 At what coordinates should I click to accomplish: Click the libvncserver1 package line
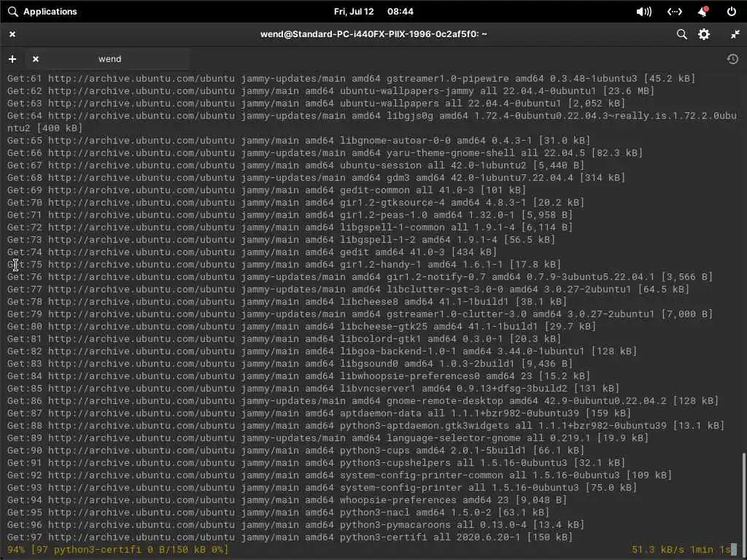313,388
